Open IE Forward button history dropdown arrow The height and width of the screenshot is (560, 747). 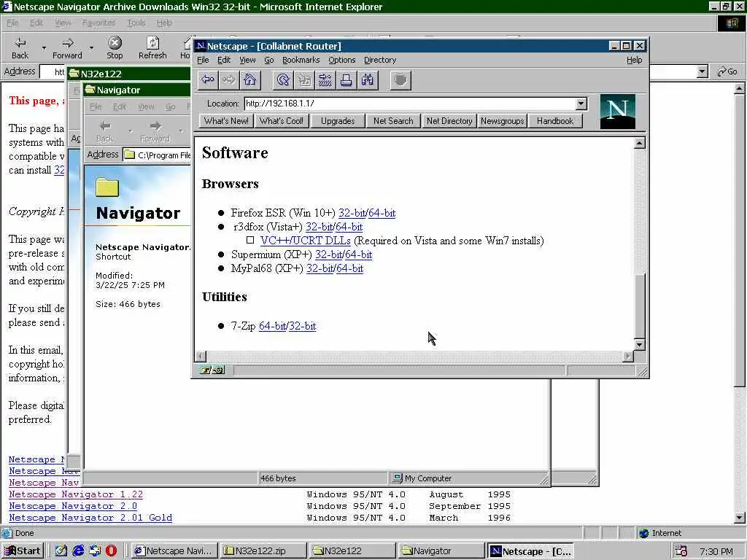(91, 48)
